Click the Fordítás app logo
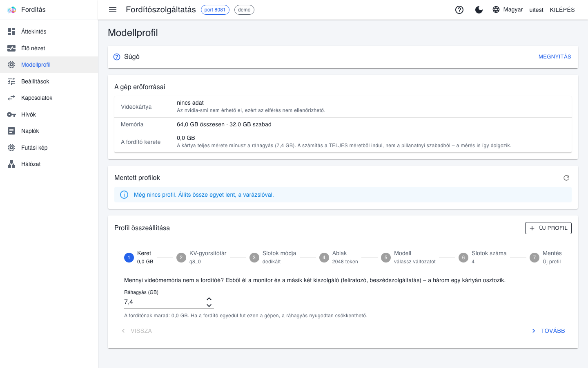 click(11, 10)
